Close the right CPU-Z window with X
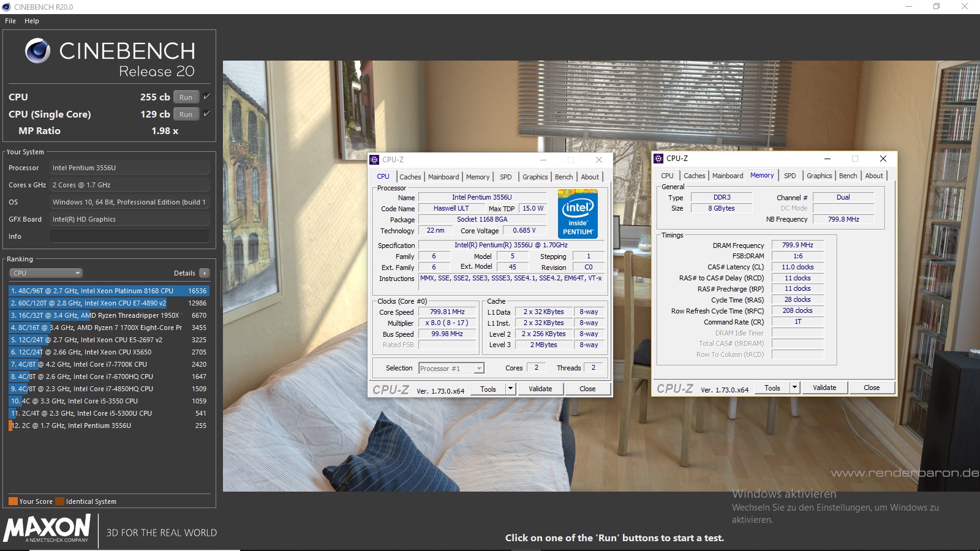 [x=883, y=159]
